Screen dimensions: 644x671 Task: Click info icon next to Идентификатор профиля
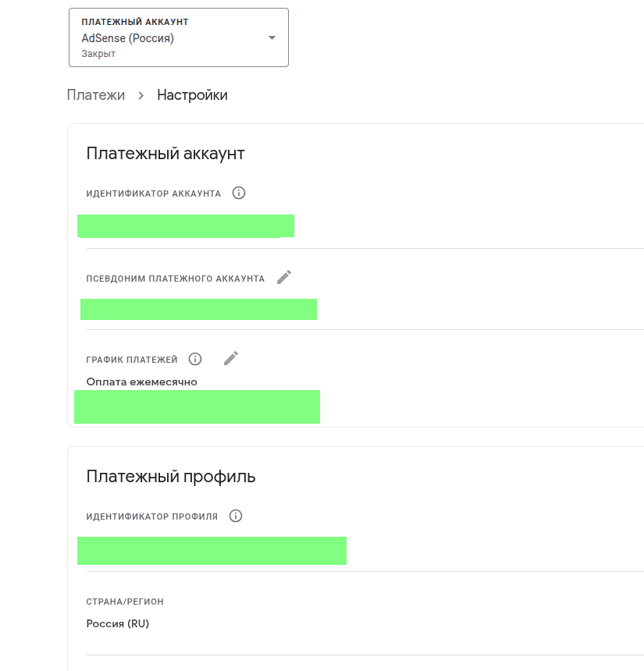pos(236,516)
